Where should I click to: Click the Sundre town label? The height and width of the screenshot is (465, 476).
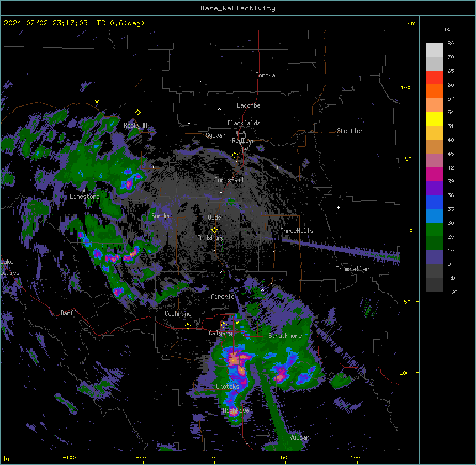161,216
